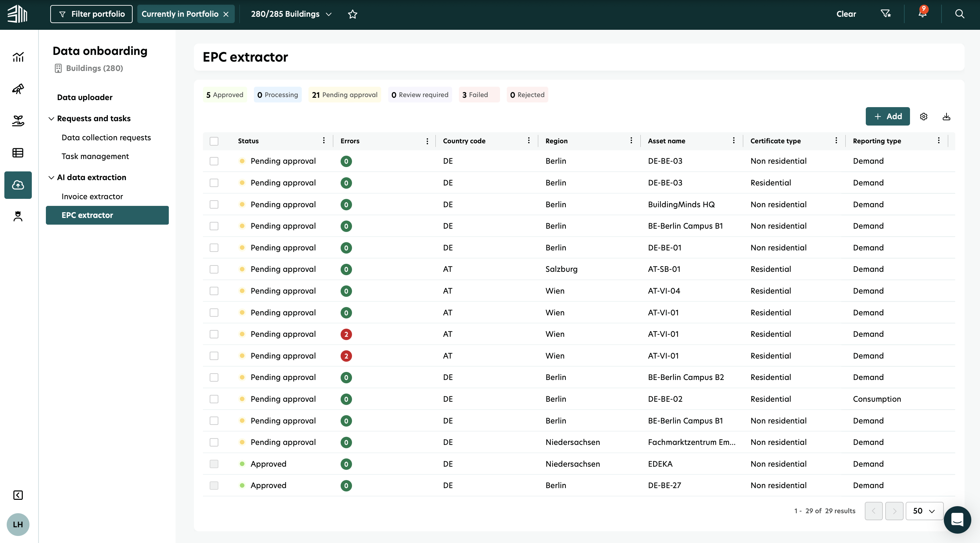Collapse sidebar with the arrow icon
Image resolution: width=980 pixels, height=543 pixels.
pyautogui.click(x=18, y=495)
